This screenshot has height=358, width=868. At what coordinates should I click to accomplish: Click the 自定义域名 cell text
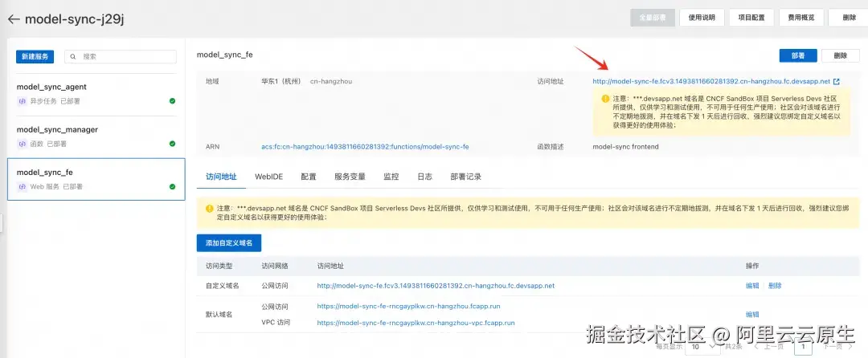click(x=223, y=286)
